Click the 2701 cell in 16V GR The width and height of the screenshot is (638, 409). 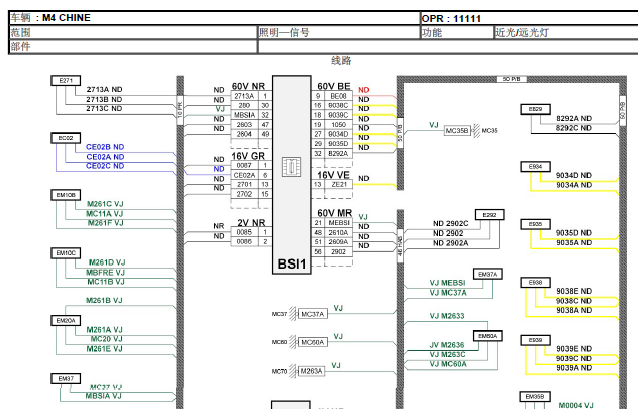point(244,184)
